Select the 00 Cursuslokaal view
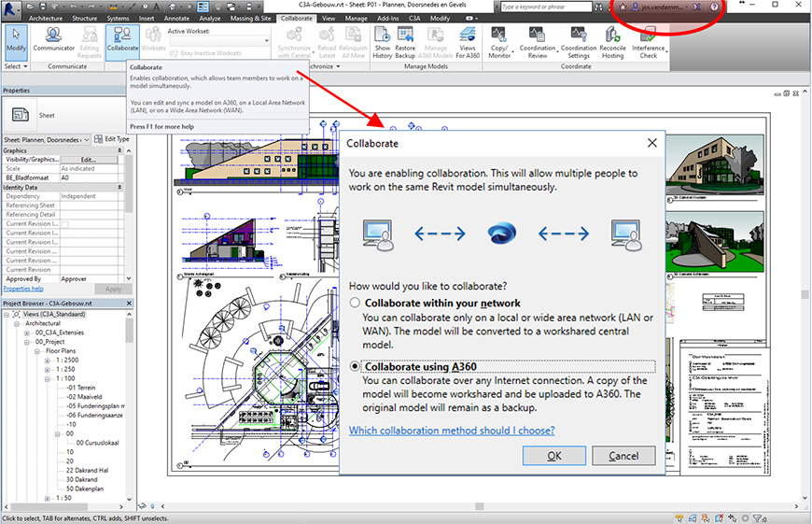Screen dimensions: 812x524 (x=97, y=443)
